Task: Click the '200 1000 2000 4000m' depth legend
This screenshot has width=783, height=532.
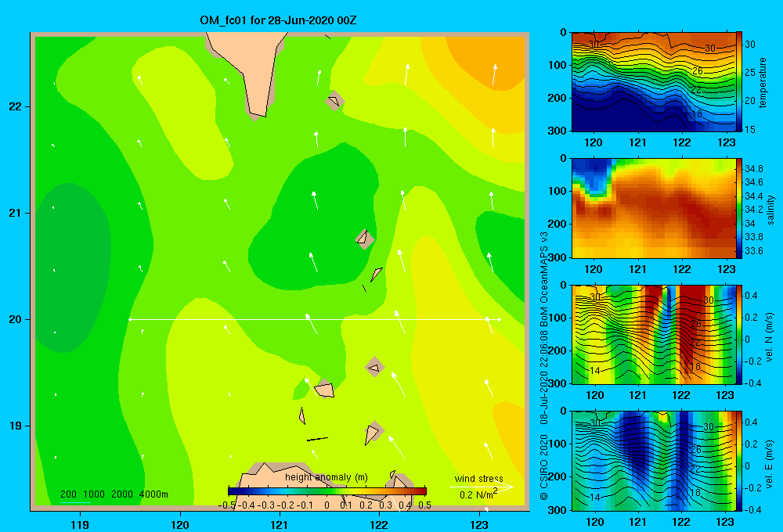Action: point(114,494)
